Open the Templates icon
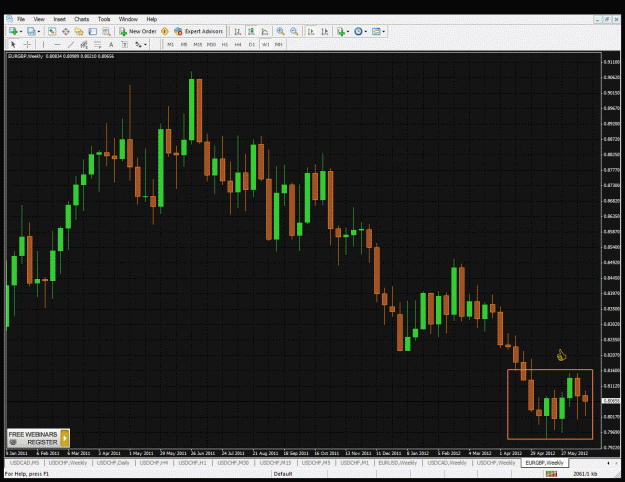625x482 pixels. tap(376, 31)
